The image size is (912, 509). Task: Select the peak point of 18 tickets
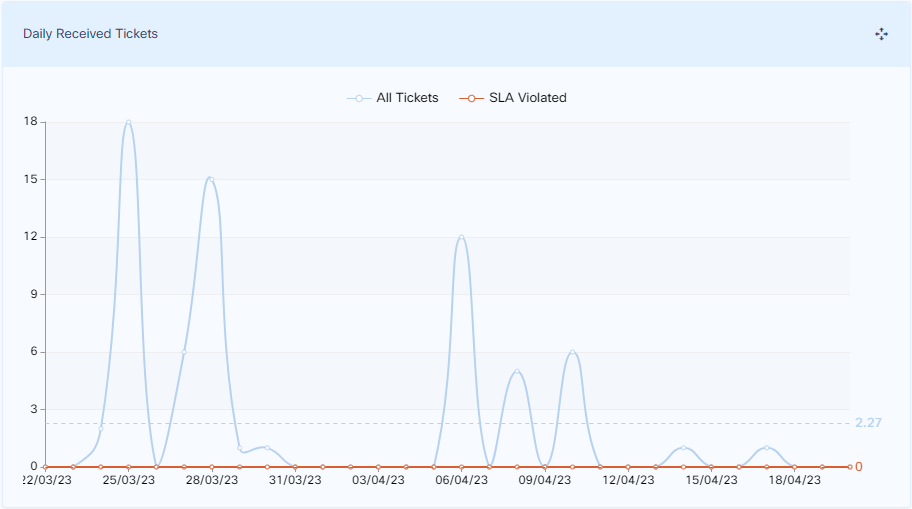[128, 122]
